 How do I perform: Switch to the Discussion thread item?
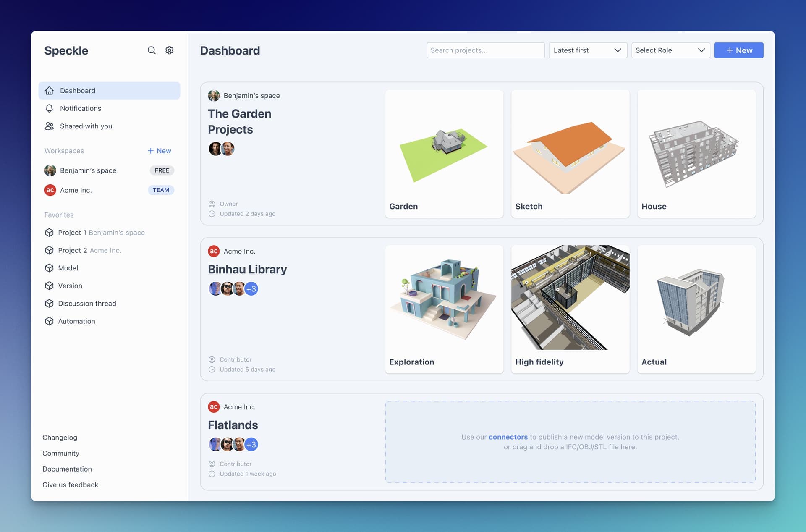[87, 303]
